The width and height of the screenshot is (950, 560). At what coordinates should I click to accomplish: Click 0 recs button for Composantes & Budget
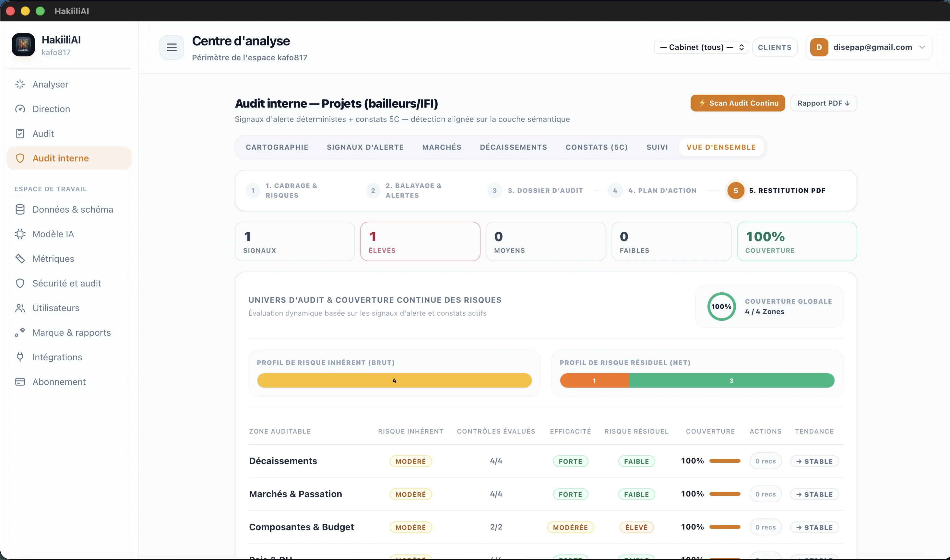766,527
